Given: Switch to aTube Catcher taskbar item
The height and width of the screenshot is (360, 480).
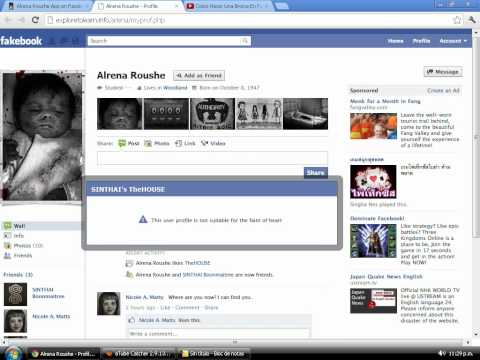Looking at the screenshot, I should pyautogui.click(x=140, y=354).
